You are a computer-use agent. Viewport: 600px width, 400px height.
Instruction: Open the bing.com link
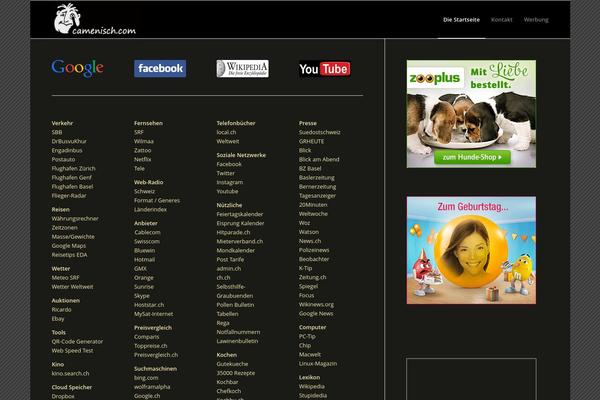pyautogui.click(x=146, y=378)
